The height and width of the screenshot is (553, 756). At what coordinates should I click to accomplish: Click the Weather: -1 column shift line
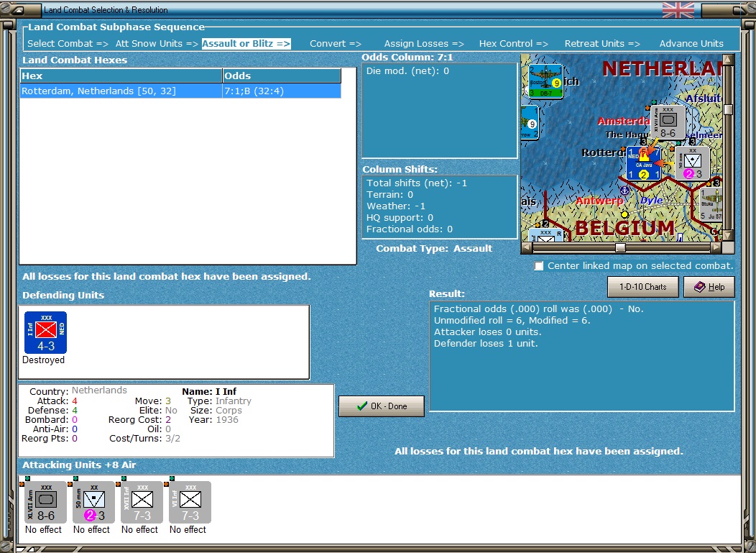(396, 206)
